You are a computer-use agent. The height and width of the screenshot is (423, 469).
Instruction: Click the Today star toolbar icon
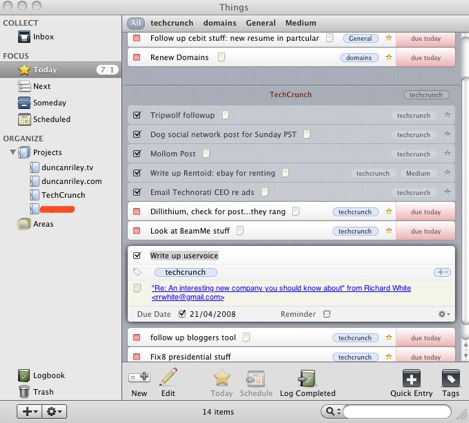(222, 378)
